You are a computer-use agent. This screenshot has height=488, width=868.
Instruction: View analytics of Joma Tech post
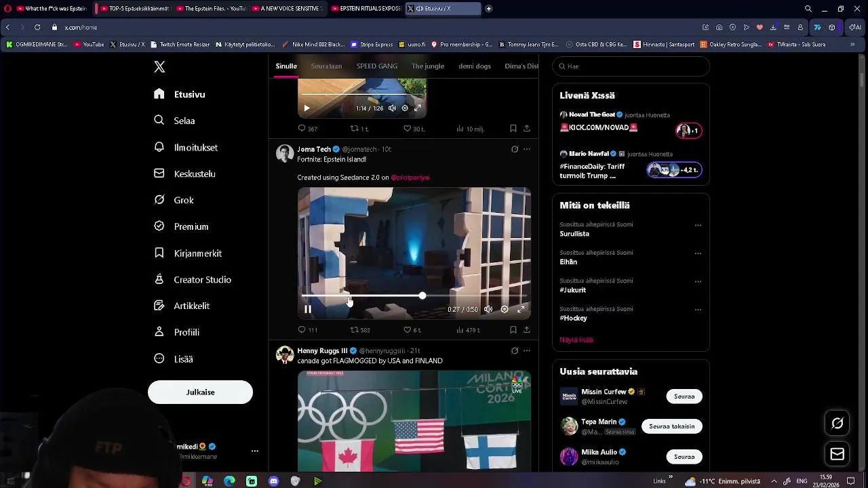click(x=469, y=330)
